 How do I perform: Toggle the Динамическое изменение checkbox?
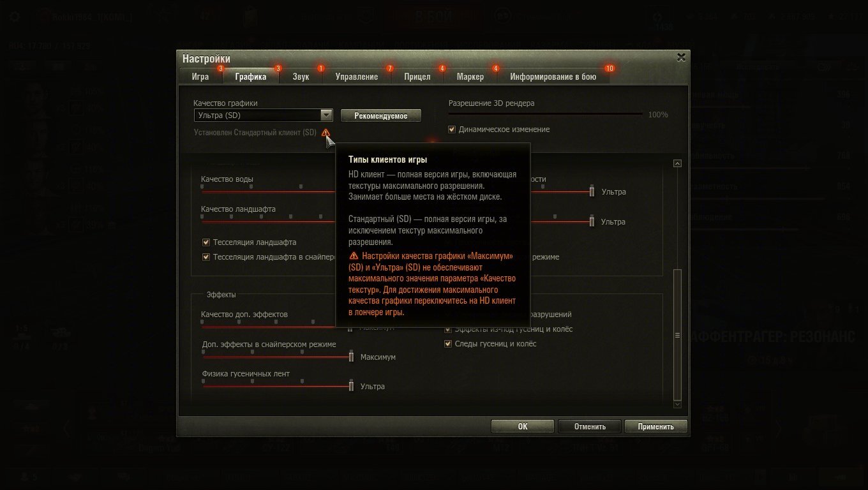(452, 130)
